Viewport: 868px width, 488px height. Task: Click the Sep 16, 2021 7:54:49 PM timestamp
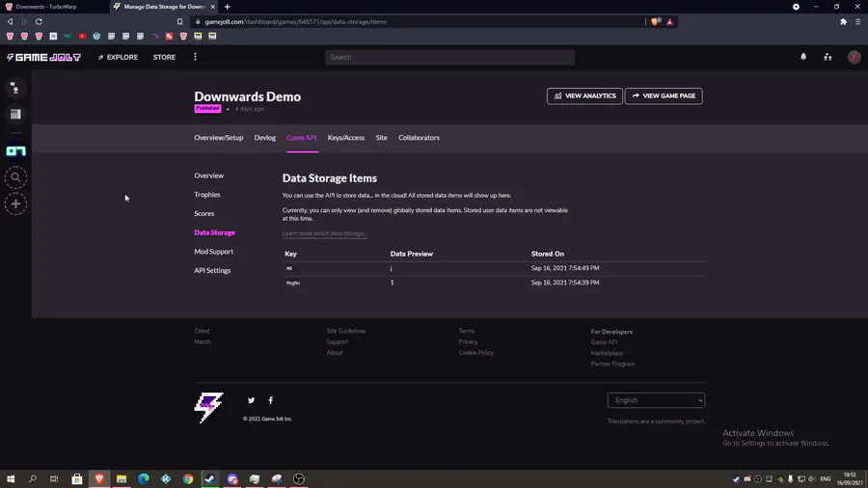tap(565, 268)
